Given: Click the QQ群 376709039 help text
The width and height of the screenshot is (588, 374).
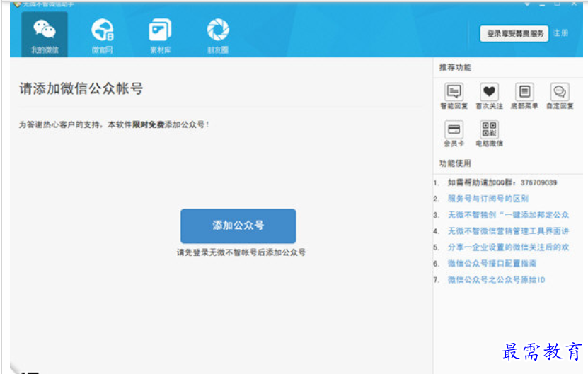Looking at the screenshot, I should (502, 182).
